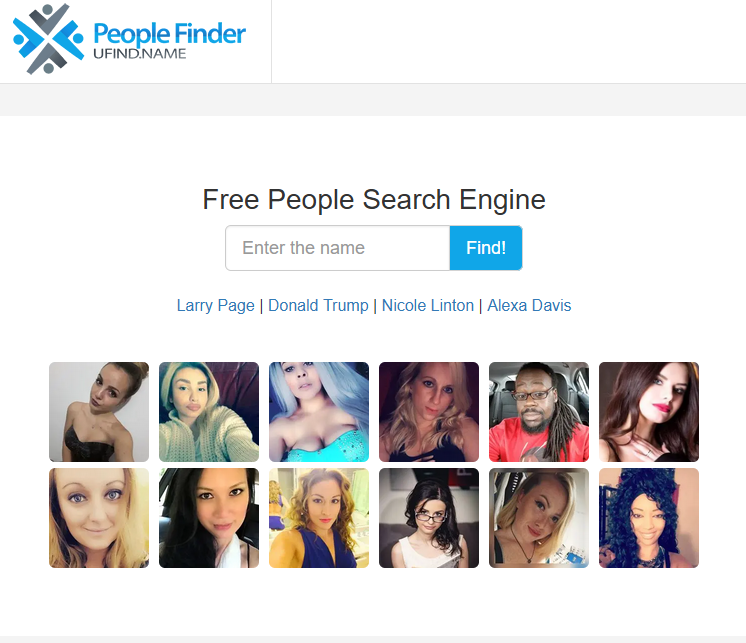This screenshot has width=746, height=643.
Task: Open thumbnail with blonde hair and pendant necklace
Action: pos(539,518)
